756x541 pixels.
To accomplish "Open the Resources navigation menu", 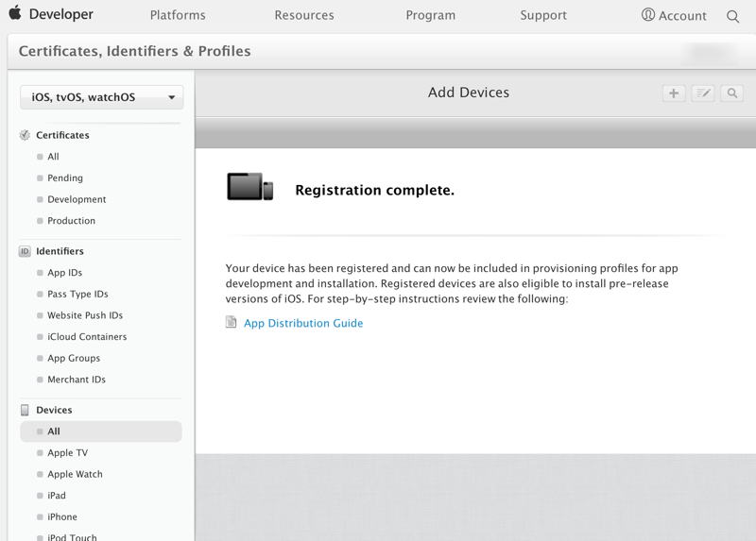I will point(304,15).
